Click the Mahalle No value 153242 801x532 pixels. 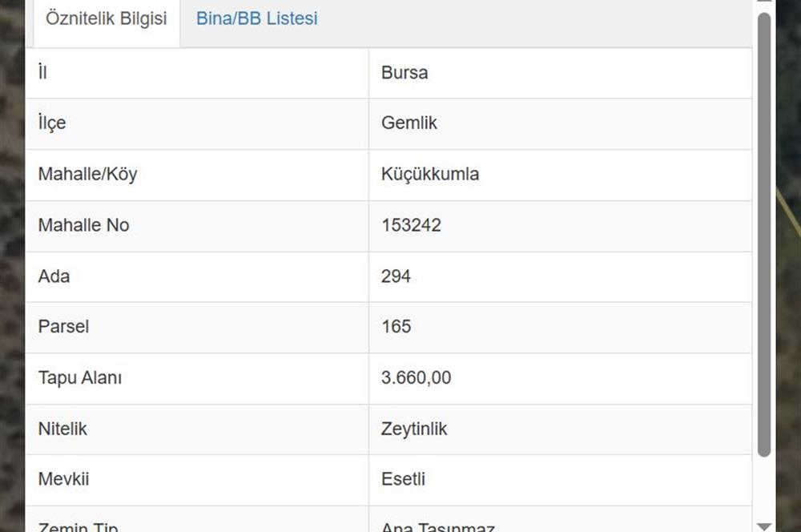coord(411,225)
